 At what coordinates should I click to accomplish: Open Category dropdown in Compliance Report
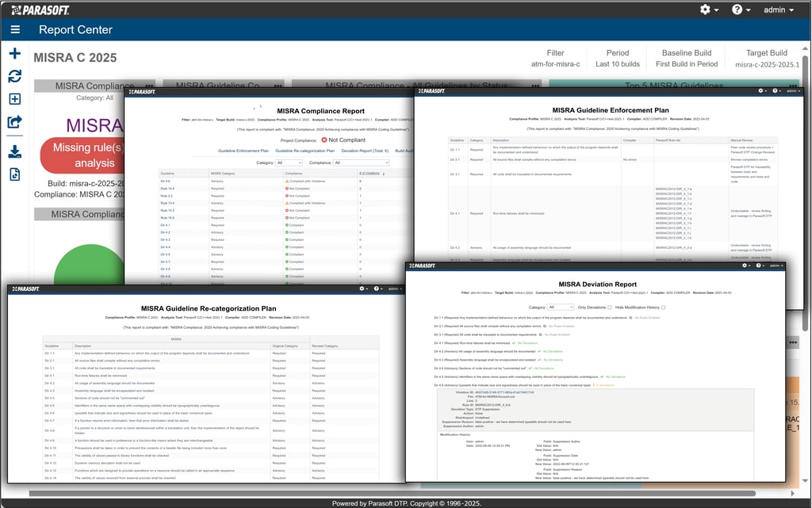coord(289,162)
